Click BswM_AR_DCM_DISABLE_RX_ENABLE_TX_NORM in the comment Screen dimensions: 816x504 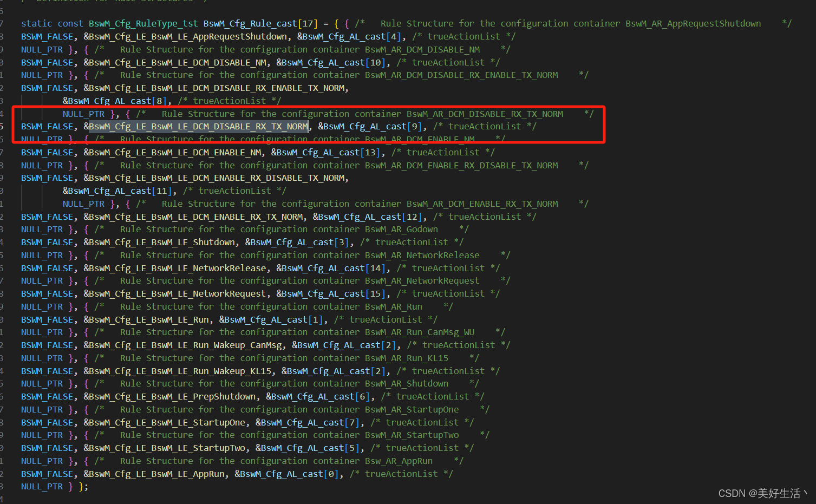461,75
